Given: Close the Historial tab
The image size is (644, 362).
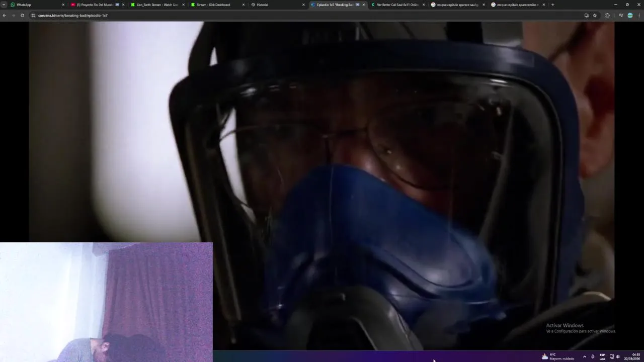Looking at the screenshot, I should pyautogui.click(x=303, y=5).
